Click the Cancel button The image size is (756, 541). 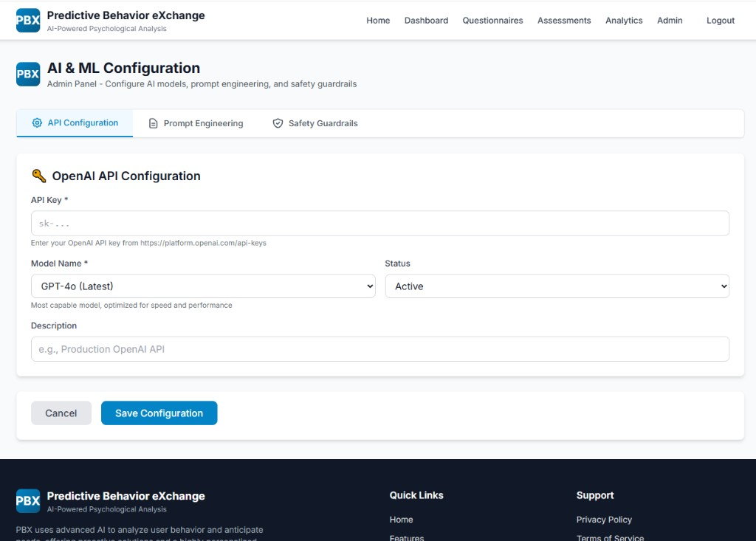[x=61, y=413]
